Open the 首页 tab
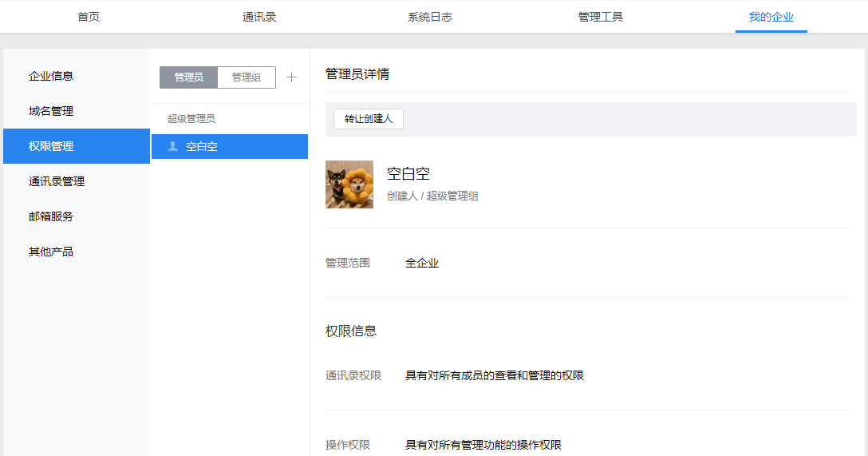This screenshot has height=456, width=868. point(89,17)
